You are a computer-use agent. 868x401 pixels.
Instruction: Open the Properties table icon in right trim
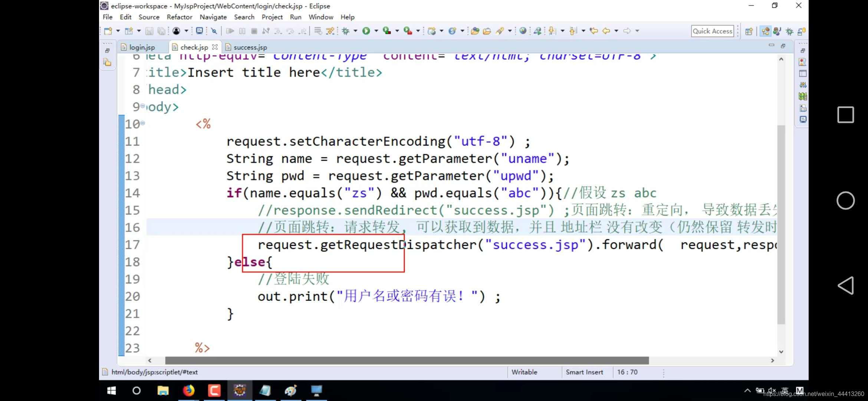(x=803, y=74)
